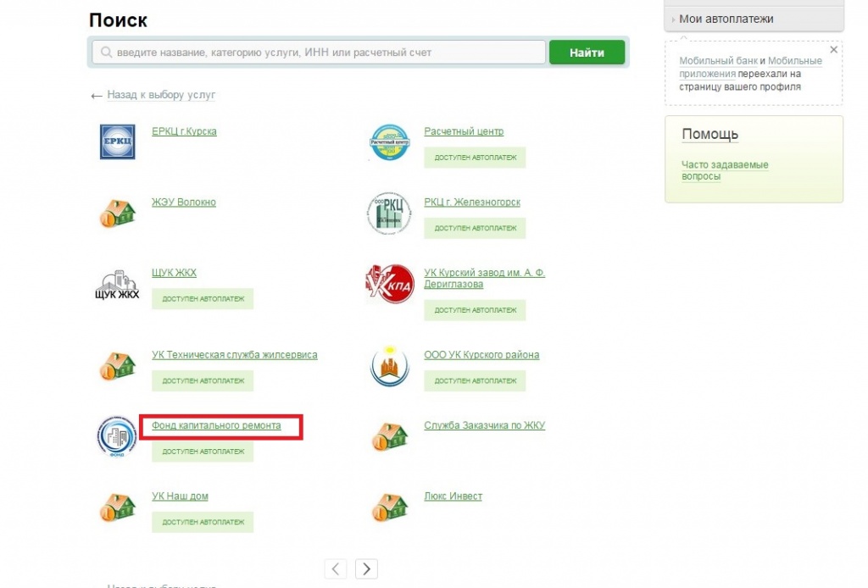Click the red УК КПД logo
868x588 pixels.
pos(390,284)
